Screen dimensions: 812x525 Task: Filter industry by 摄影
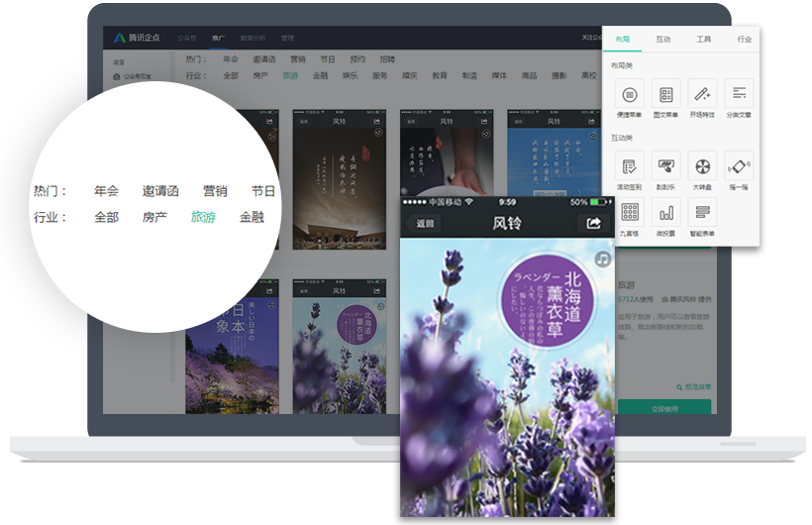tap(559, 75)
